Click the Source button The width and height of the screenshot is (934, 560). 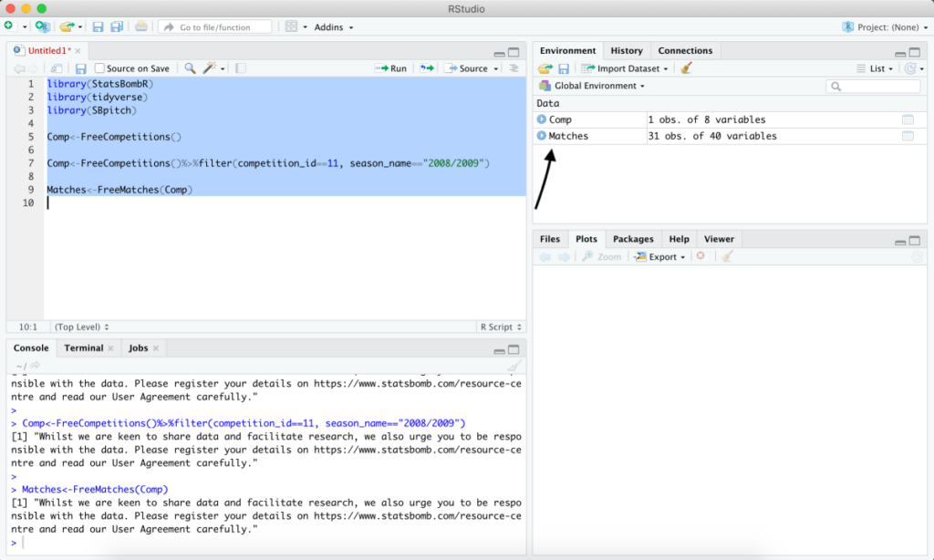tap(468, 68)
